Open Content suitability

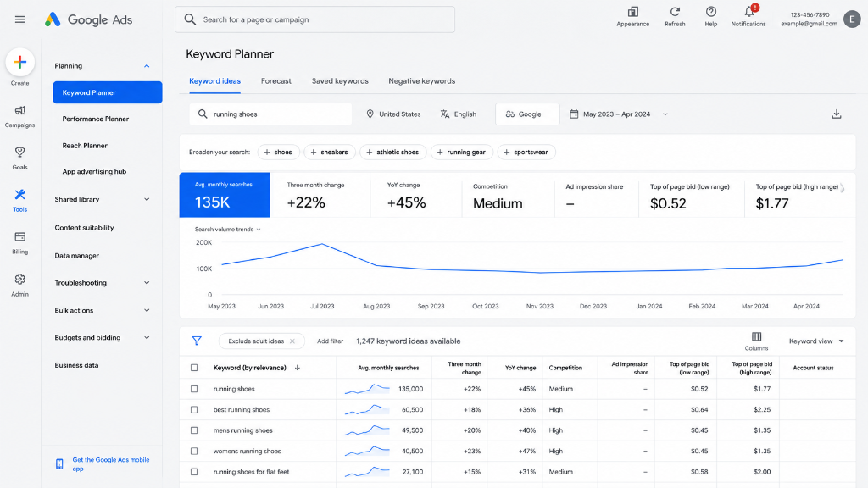[84, 227]
